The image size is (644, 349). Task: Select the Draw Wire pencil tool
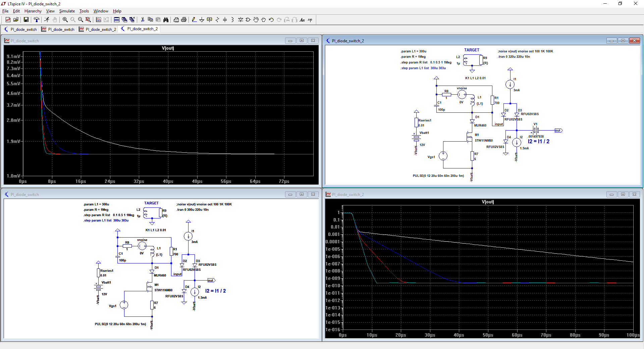pos(194,20)
